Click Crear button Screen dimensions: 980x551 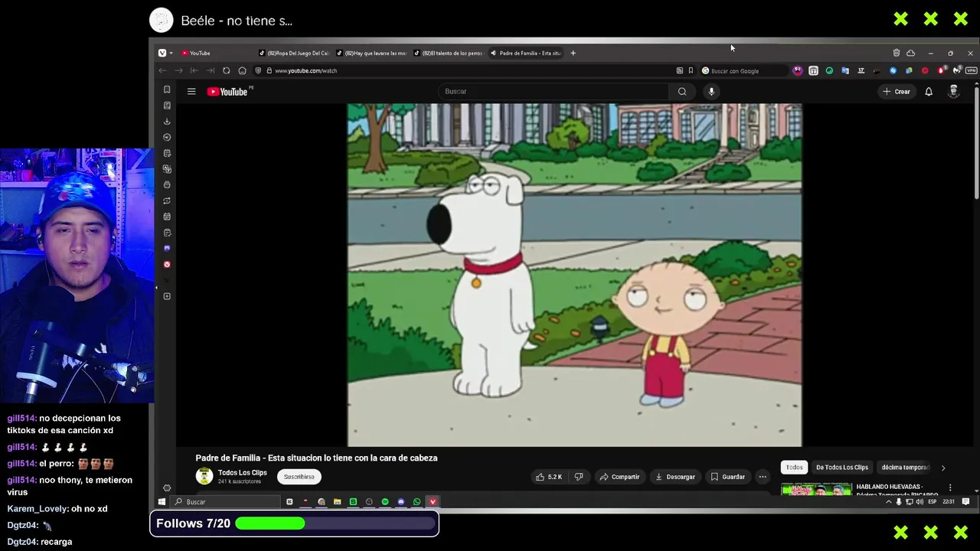click(x=896, y=91)
